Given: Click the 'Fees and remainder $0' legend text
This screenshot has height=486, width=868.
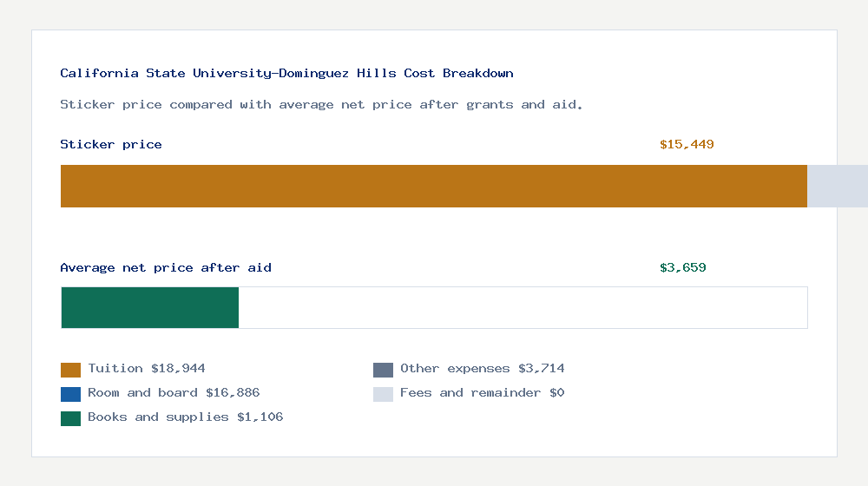Looking at the screenshot, I should (482, 393).
